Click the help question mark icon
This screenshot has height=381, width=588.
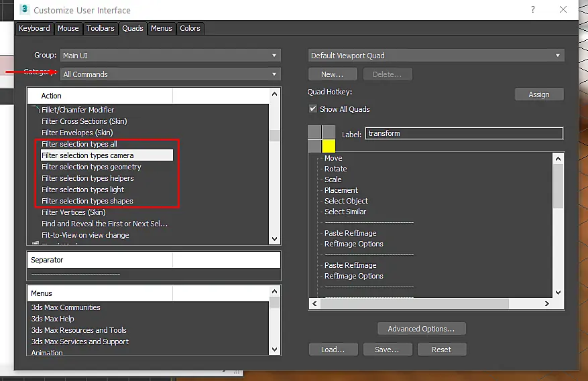(533, 9)
